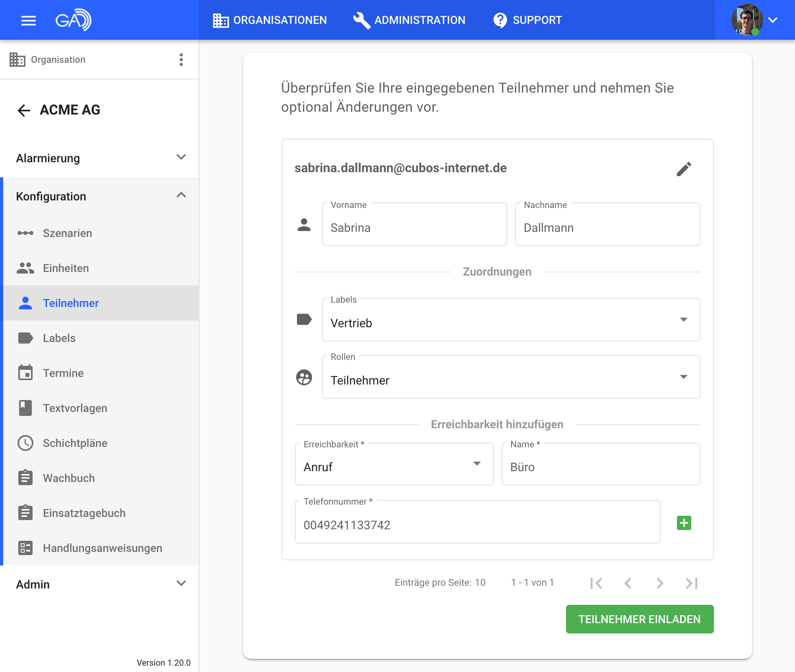Go to first page pagination icon
The width and height of the screenshot is (795, 672).
tap(596, 583)
